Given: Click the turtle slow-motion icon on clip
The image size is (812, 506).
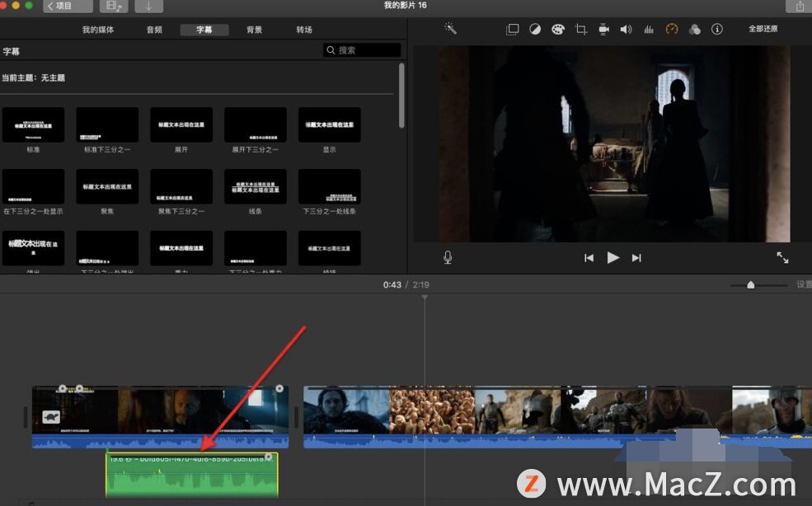Looking at the screenshot, I should (x=51, y=416).
